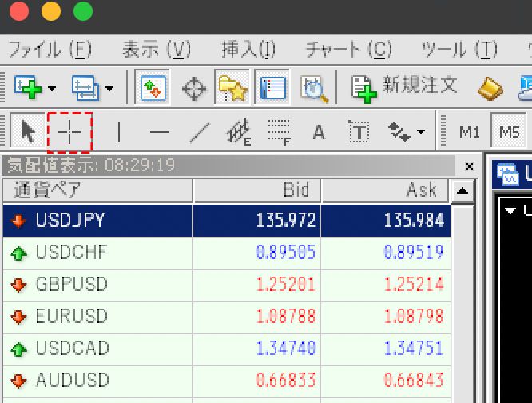Click the USDCAD up arrow icon
The width and height of the screenshot is (532, 403).
coord(18,349)
